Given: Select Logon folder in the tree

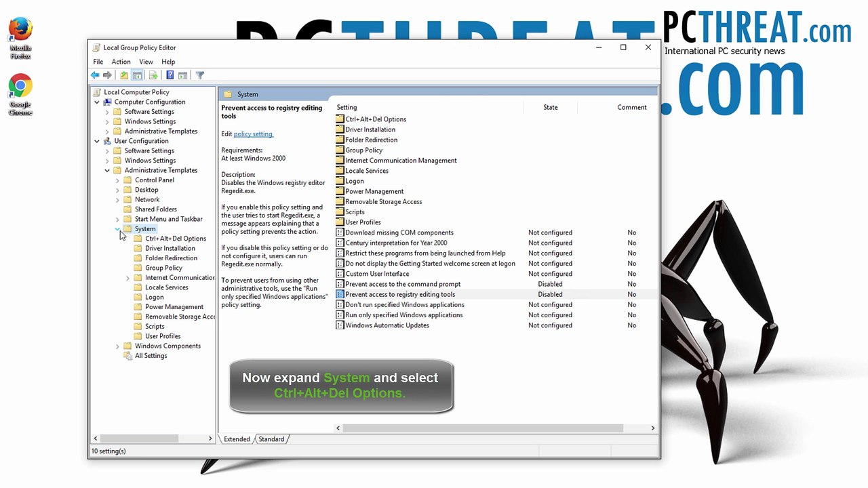Looking at the screenshot, I should pos(155,298).
